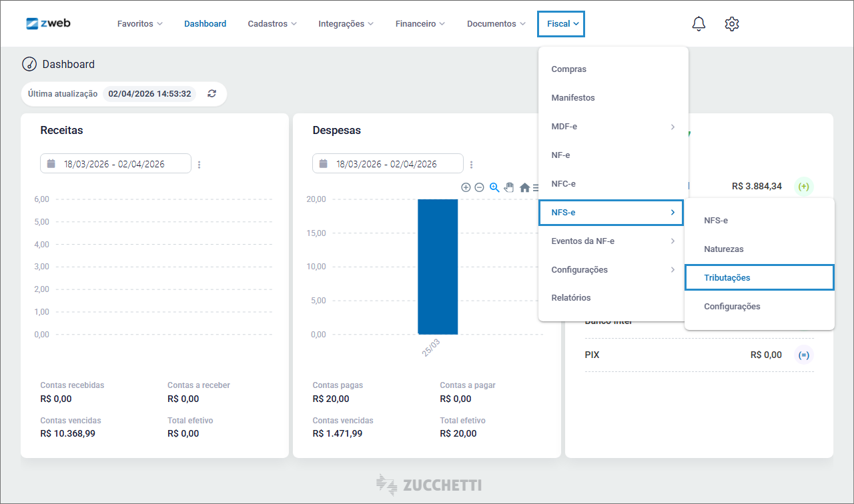The height and width of the screenshot is (504, 854).
Task: Zoom out on the Despesas chart
Action: tap(479, 187)
